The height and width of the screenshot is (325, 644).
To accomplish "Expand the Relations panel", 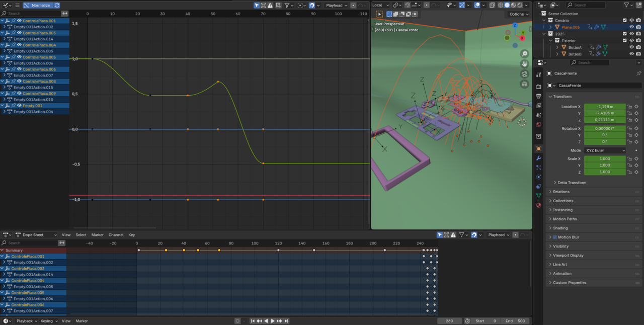I will pos(561,192).
